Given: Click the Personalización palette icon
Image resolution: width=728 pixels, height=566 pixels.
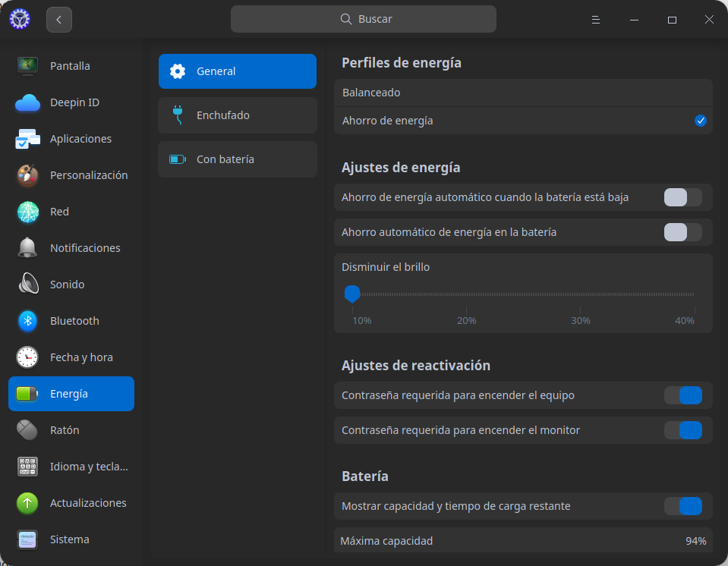Looking at the screenshot, I should click(27, 175).
